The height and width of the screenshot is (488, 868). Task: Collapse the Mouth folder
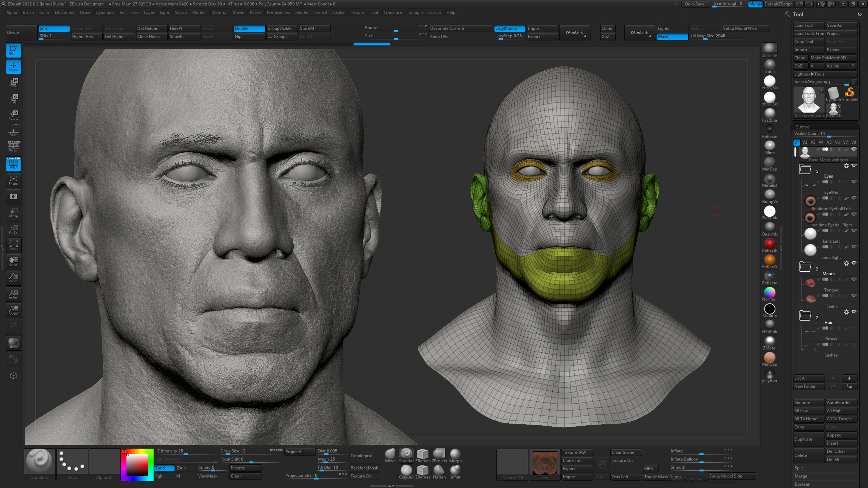point(805,267)
